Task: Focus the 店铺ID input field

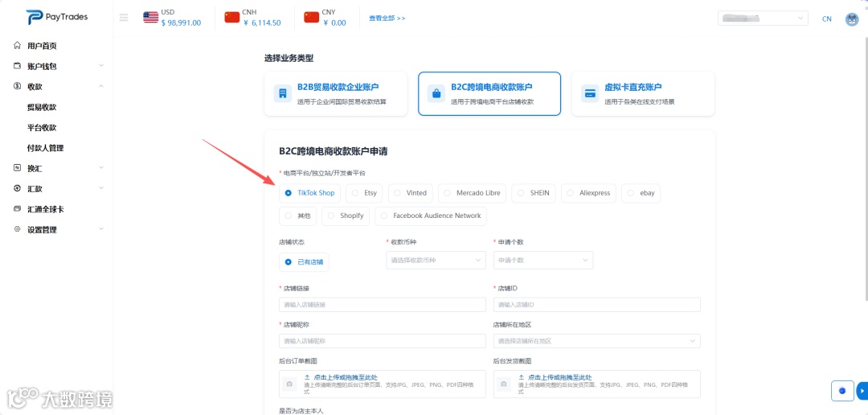Action: click(x=596, y=305)
